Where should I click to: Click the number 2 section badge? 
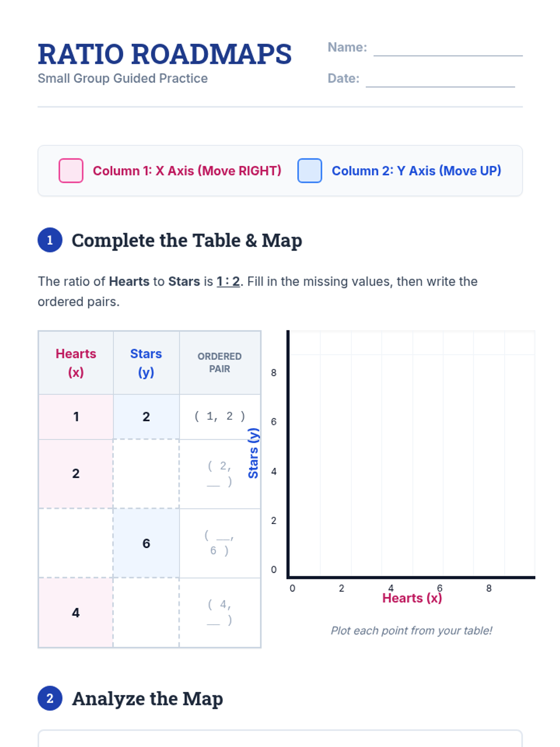(x=50, y=698)
